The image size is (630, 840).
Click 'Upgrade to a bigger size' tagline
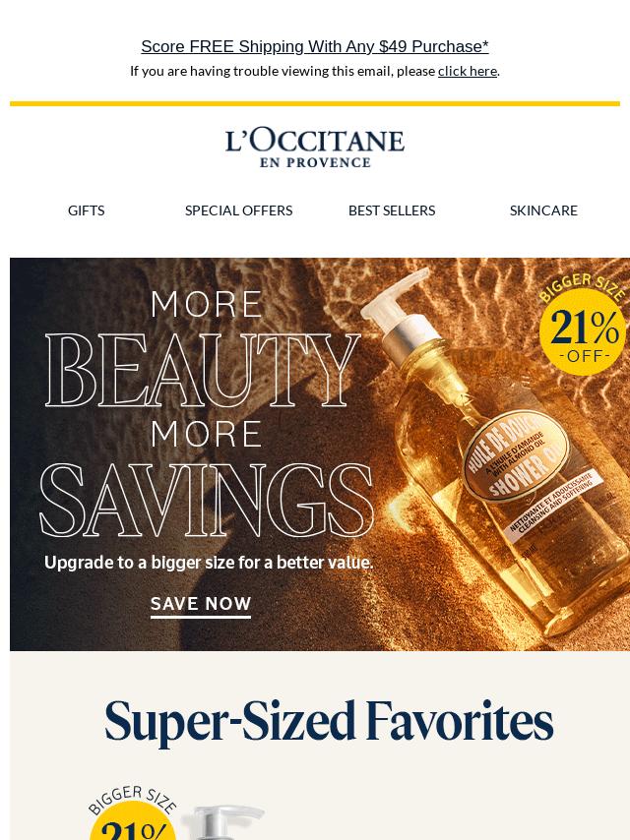point(209,563)
